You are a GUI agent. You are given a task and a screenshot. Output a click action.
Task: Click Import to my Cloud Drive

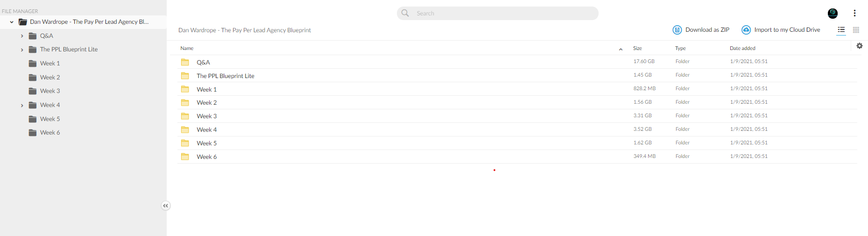[781, 30]
